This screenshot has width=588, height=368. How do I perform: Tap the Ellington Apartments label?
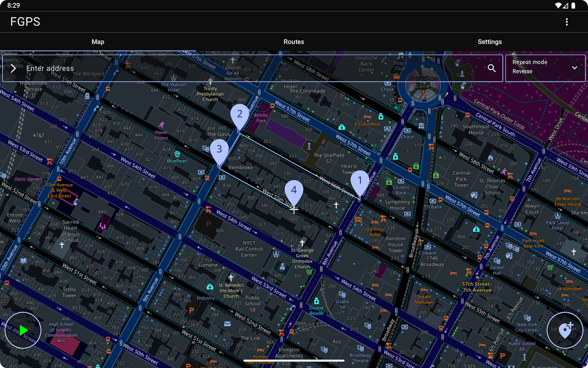click(x=289, y=353)
